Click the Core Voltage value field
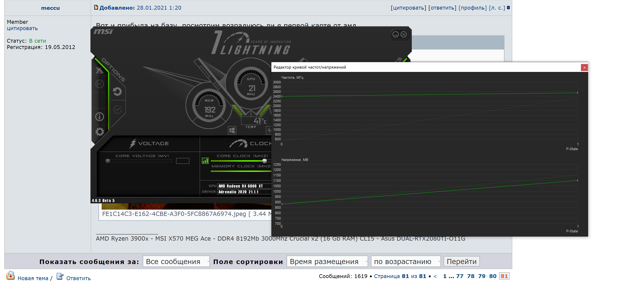Screen dimensions: 644x284 tap(183, 161)
